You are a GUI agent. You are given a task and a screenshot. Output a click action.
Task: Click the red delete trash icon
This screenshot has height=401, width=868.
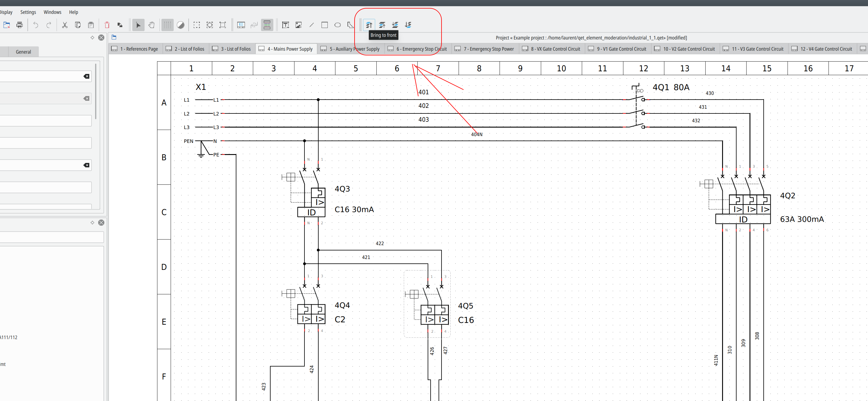107,25
